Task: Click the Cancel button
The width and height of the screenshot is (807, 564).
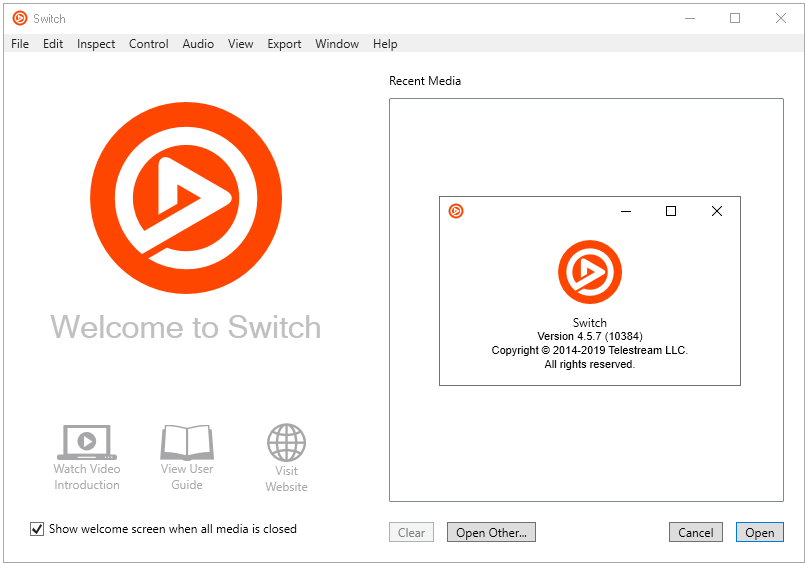Action: 695,533
